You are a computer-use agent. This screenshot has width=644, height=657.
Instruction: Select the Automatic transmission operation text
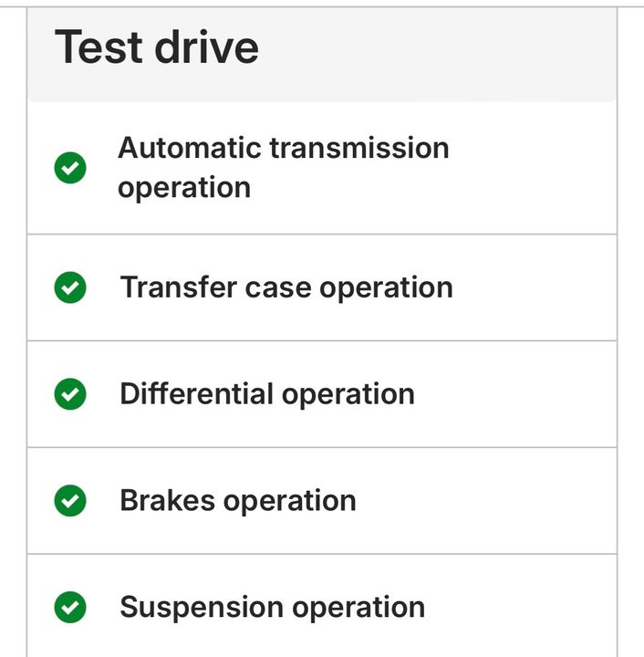coord(284,168)
